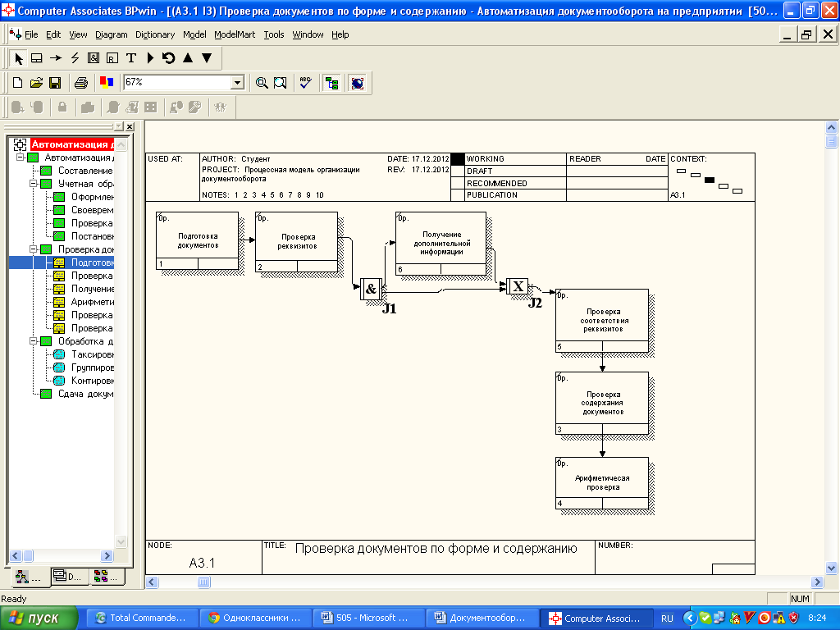This screenshot has height=630, width=840.
Task: Open the Diagram menu
Action: point(112,34)
